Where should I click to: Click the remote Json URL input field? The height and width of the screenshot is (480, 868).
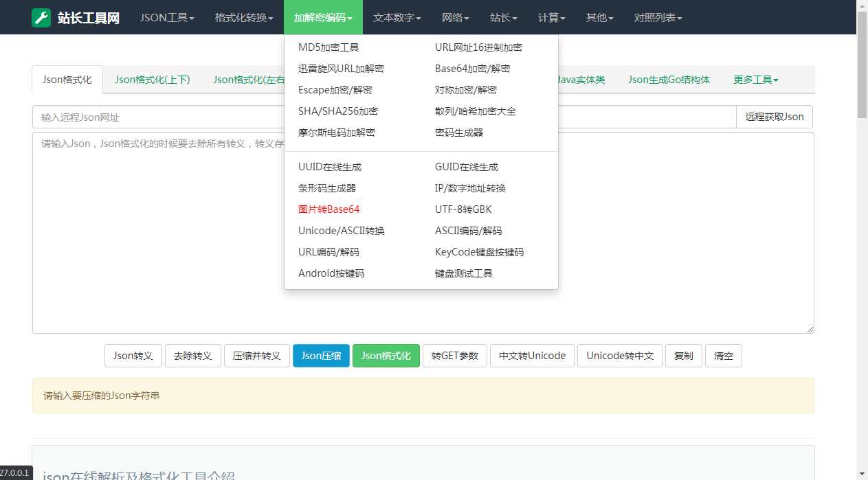(137, 117)
